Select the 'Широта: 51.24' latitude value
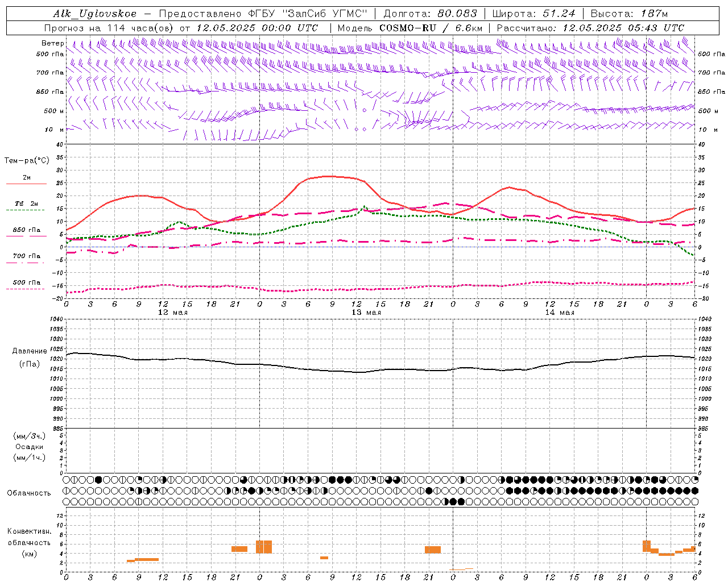 (x=533, y=14)
